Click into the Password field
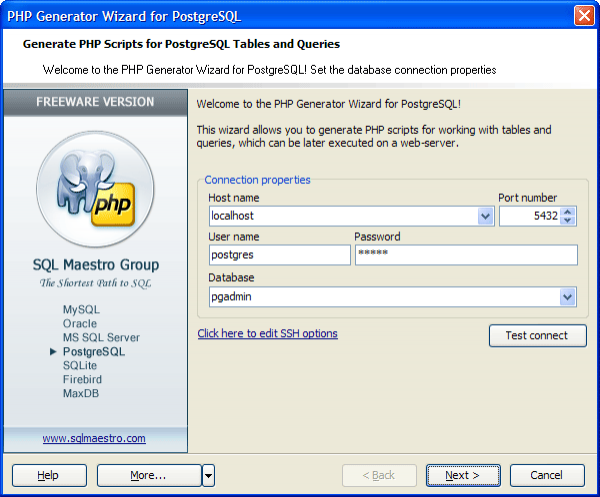The height and width of the screenshot is (497, 600). coord(466,255)
